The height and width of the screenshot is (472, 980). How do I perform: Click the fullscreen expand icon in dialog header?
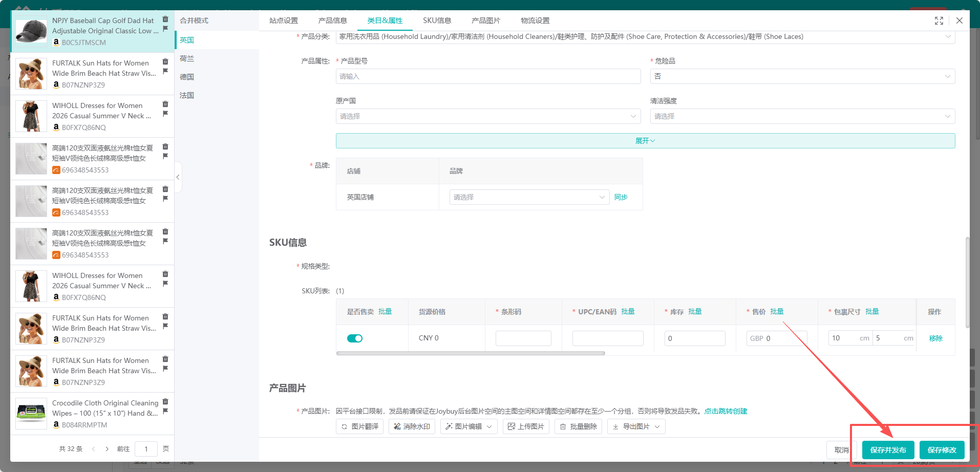[939, 20]
